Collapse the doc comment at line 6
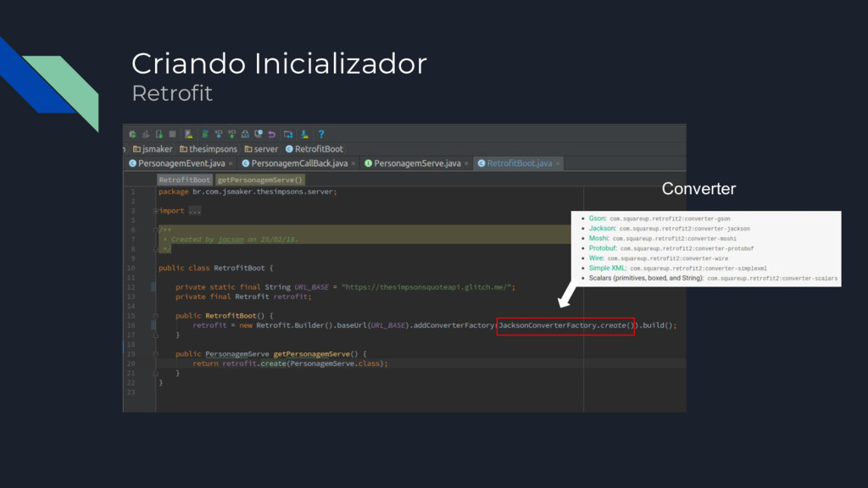This screenshot has width=868, height=488. 156,230
